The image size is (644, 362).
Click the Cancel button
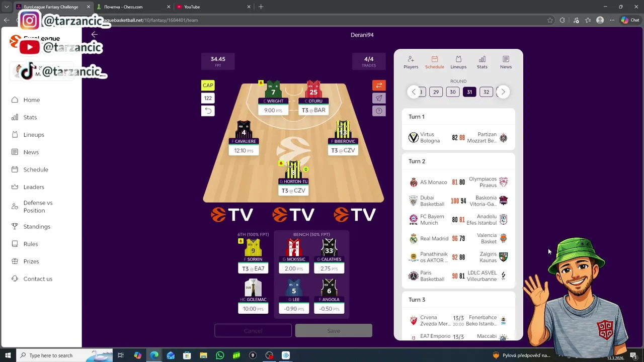(253, 331)
